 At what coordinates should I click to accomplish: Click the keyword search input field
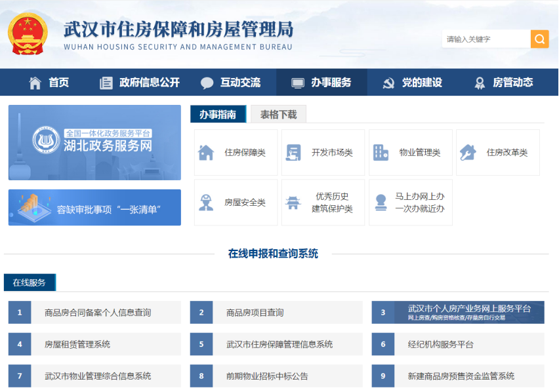(486, 39)
